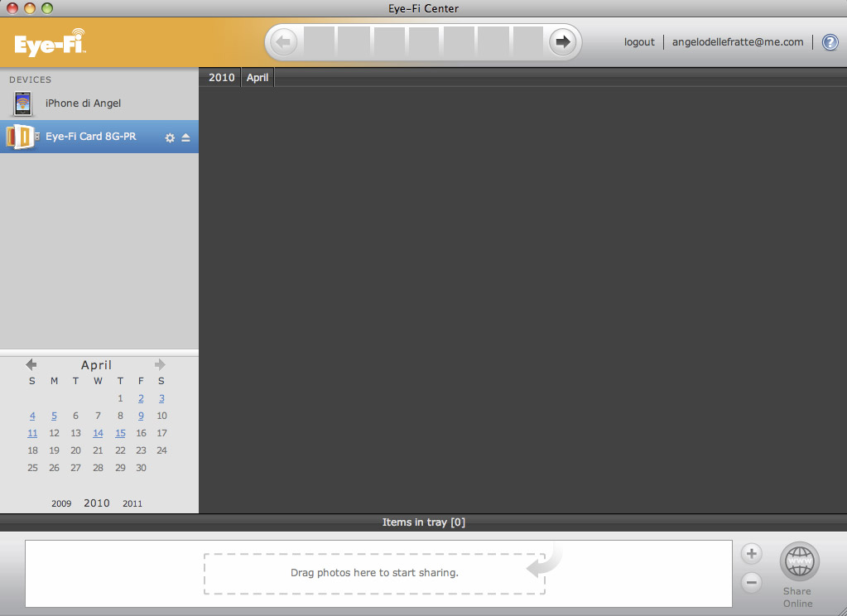Click the yellow minimize window button
The image size is (847, 616).
(30, 8)
